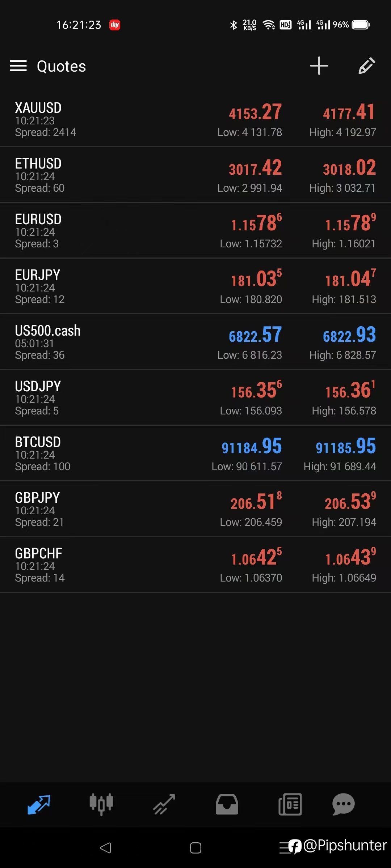This screenshot has height=868, width=391.
Task: Select the GBPJPY symbol name
Action: click(x=37, y=498)
